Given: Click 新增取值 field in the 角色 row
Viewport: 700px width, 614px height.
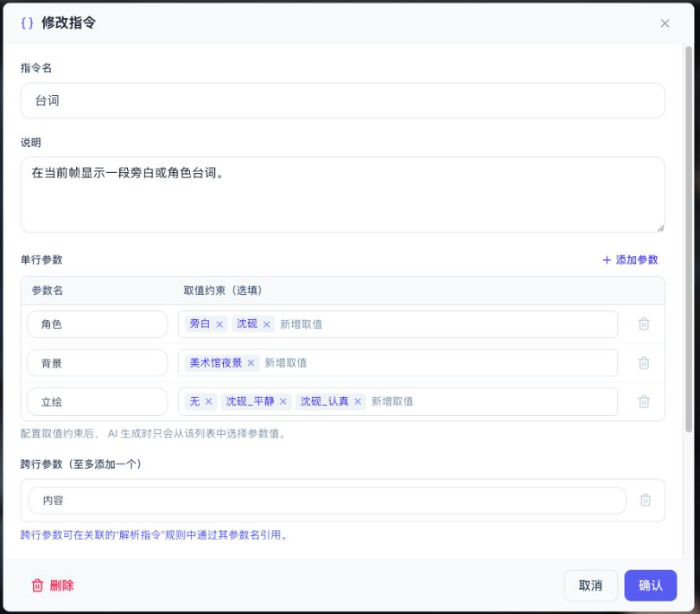Looking at the screenshot, I should tap(301, 324).
